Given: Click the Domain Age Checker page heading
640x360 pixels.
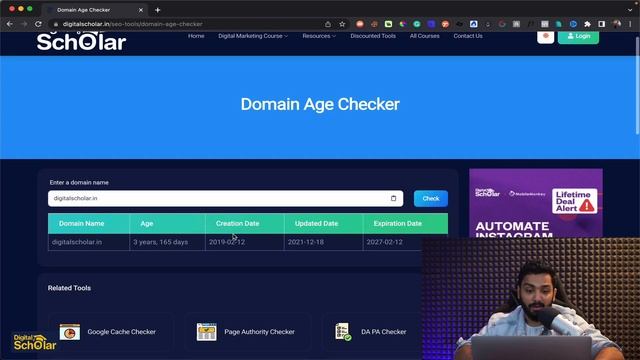Looking at the screenshot, I should pos(320,104).
